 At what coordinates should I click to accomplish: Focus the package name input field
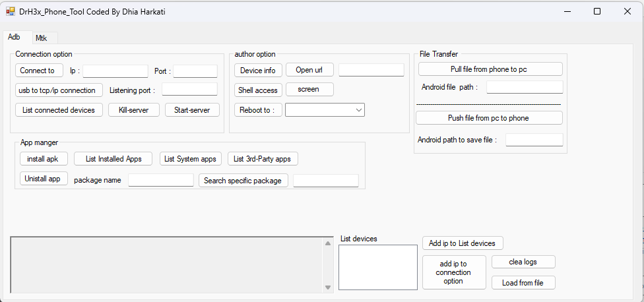coord(161,180)
